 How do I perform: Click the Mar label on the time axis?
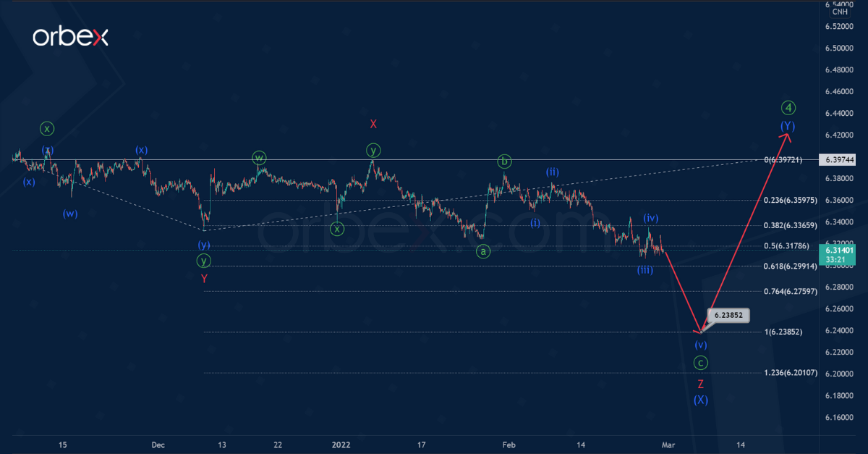coord(668,444)
